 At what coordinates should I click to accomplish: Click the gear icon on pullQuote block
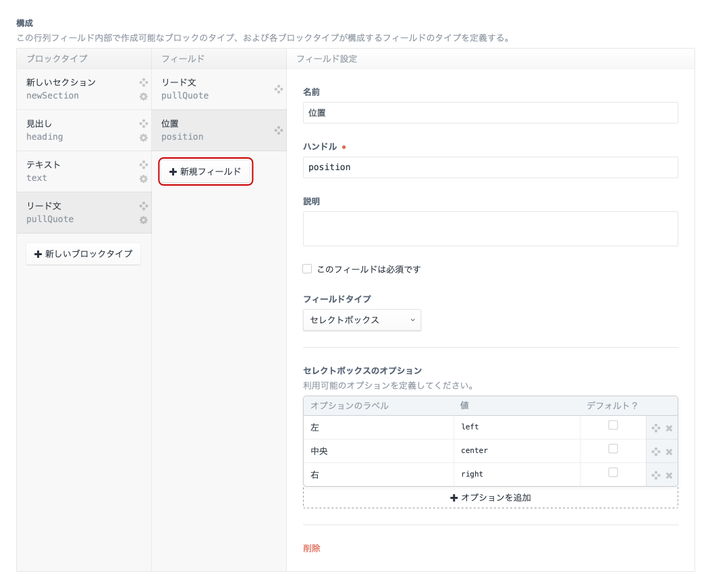pos(143,220)
